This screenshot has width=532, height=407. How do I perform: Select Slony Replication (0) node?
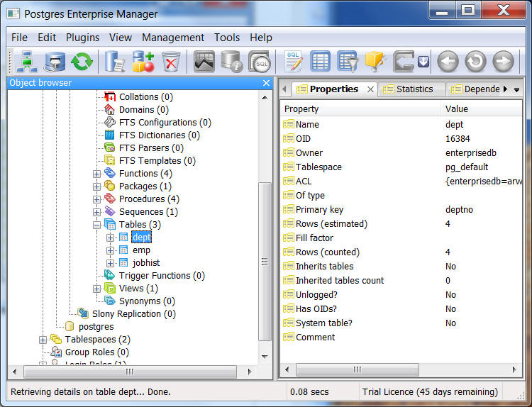[x=133, y=314]
